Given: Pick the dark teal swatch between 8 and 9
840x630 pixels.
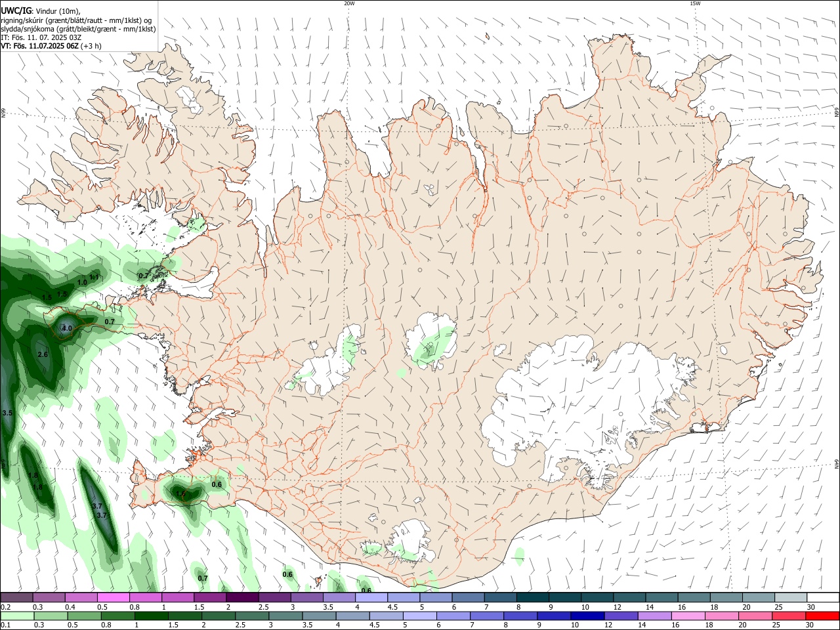Looking at the screenshot, I should [532, 598].
